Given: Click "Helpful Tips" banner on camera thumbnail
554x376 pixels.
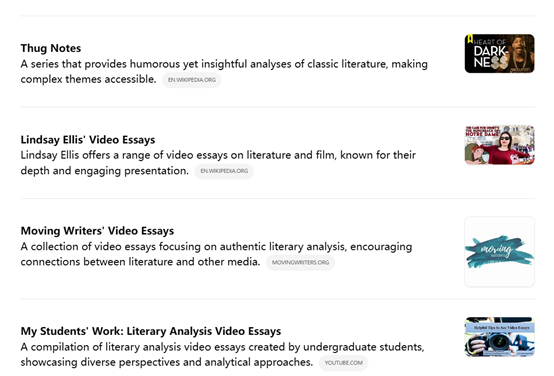Looking at the screenshot, I should pos(501,328).
